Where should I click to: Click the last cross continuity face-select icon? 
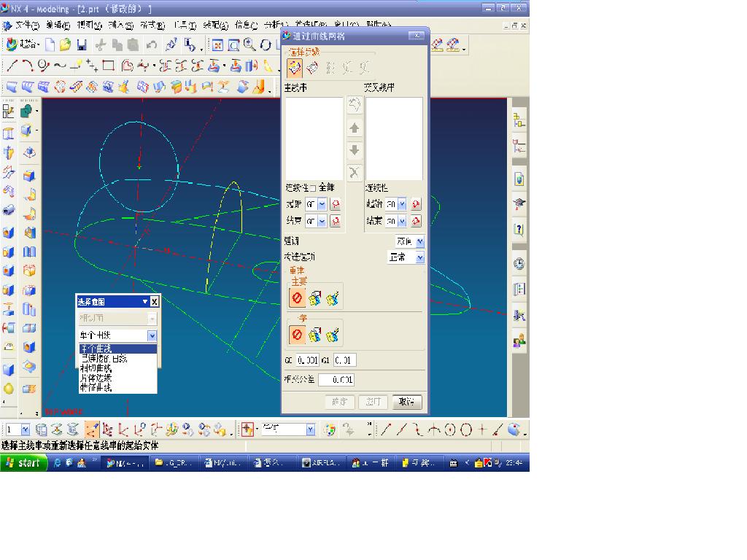[415, 221]
